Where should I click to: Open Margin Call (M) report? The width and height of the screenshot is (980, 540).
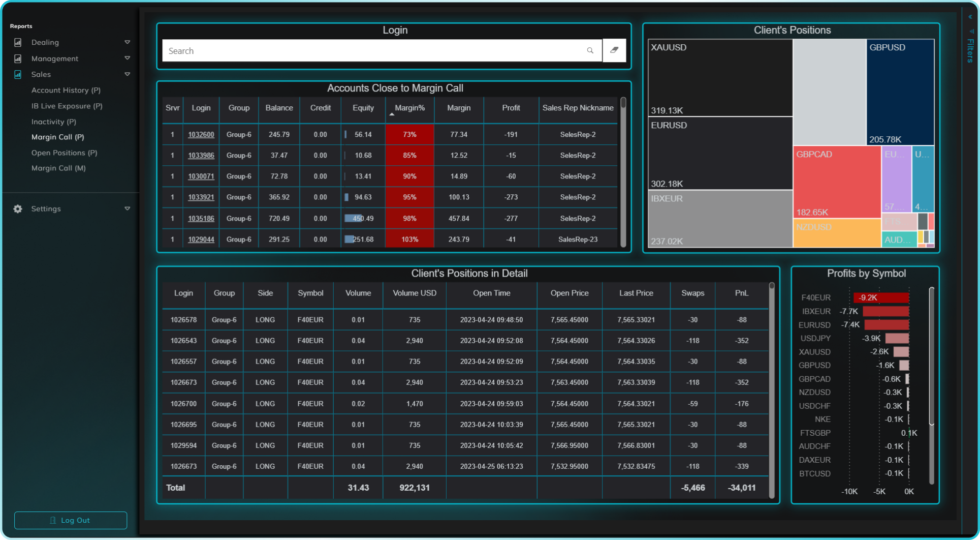58,168
